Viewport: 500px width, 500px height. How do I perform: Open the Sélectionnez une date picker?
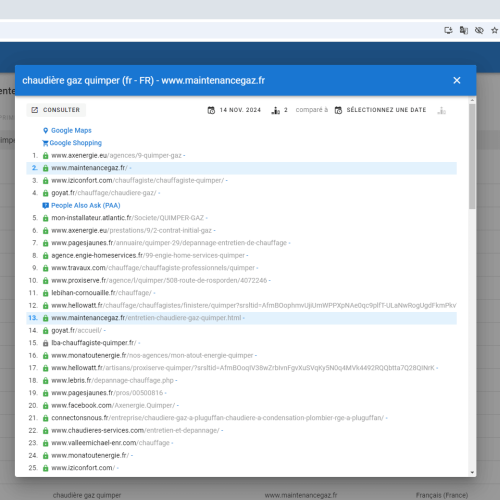point(380,110)
